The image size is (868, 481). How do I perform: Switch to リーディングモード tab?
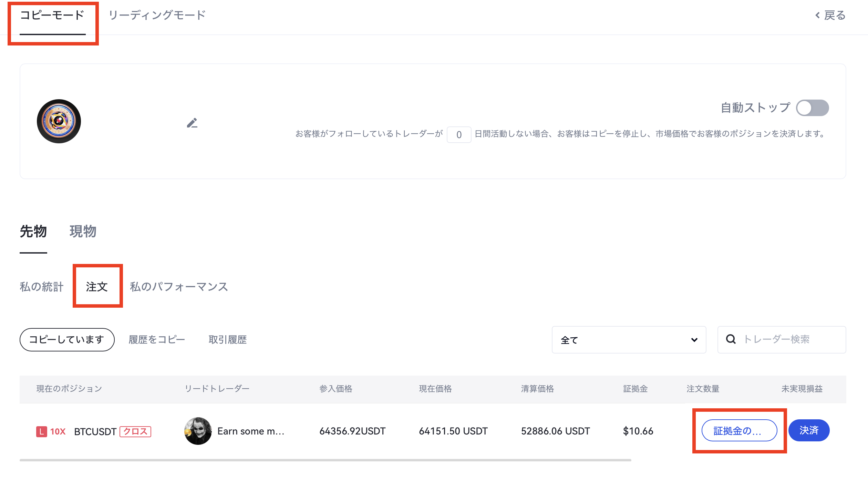pyautogui.click(x=157, y=16)
